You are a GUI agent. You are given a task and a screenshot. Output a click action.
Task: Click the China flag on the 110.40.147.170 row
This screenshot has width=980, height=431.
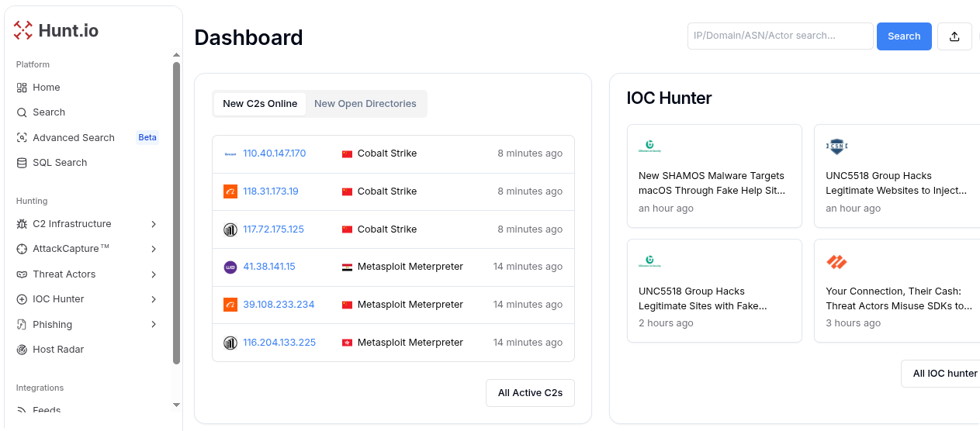[347, 153]
